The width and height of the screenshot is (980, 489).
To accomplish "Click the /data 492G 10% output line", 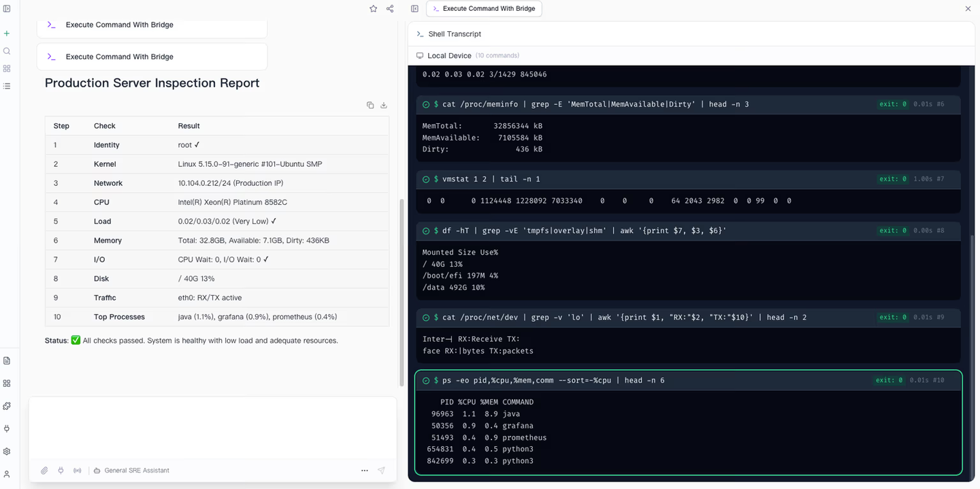I will click(x=454, y=287).
